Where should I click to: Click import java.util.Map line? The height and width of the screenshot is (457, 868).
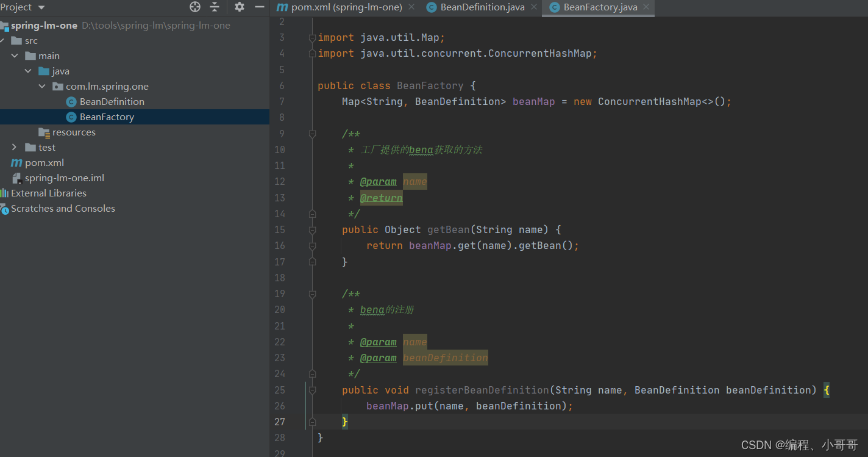pyautogui.click(x=382, y=38)
